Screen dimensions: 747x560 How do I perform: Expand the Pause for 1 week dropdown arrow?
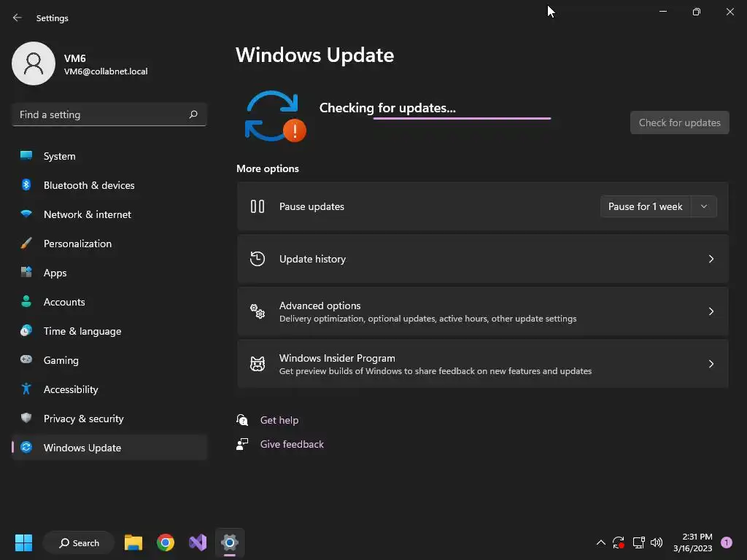[704, 206]
